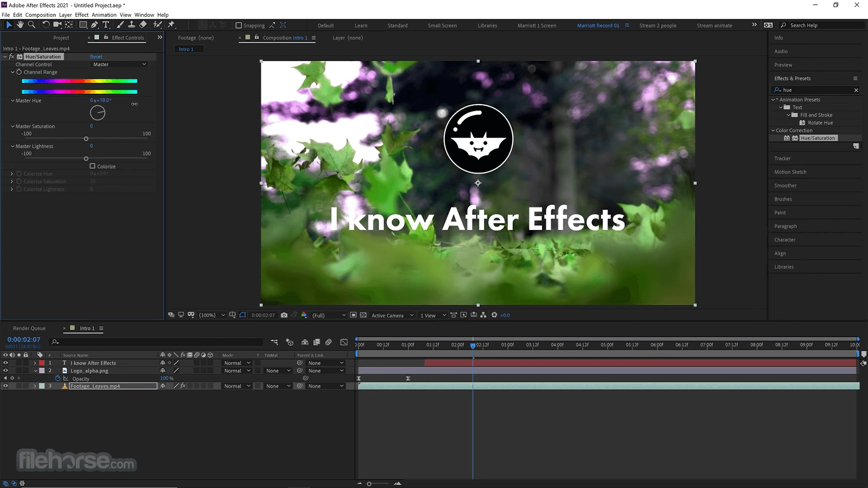
Task: Open the Graph Editor in timeline
Action: click(x=344, y=342)
